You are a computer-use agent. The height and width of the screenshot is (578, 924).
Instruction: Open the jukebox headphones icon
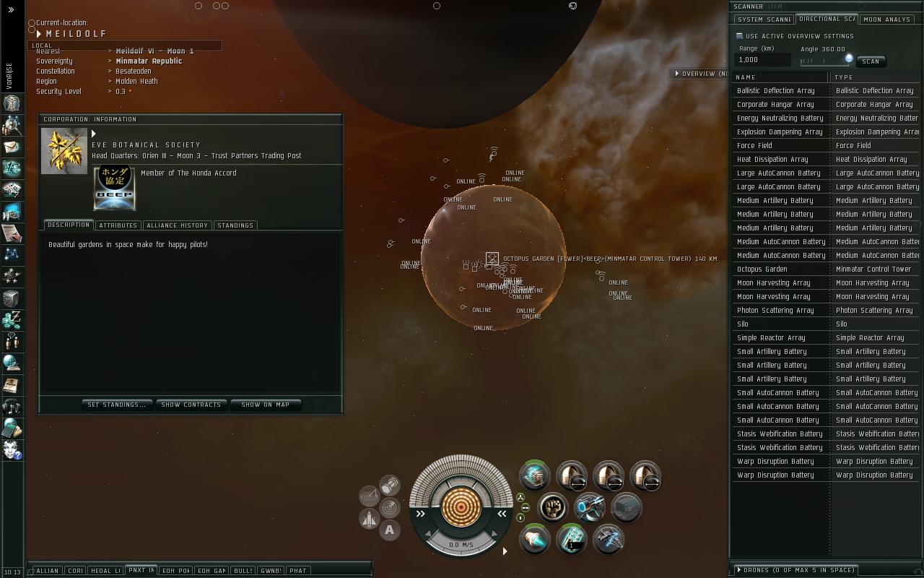click(12, 407)
